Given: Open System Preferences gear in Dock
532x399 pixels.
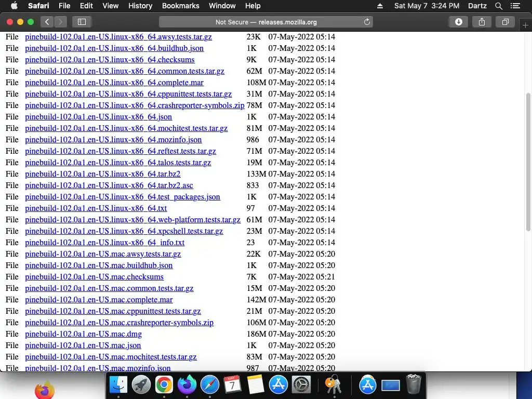Looking at the screenshot, I should [301, 385].
